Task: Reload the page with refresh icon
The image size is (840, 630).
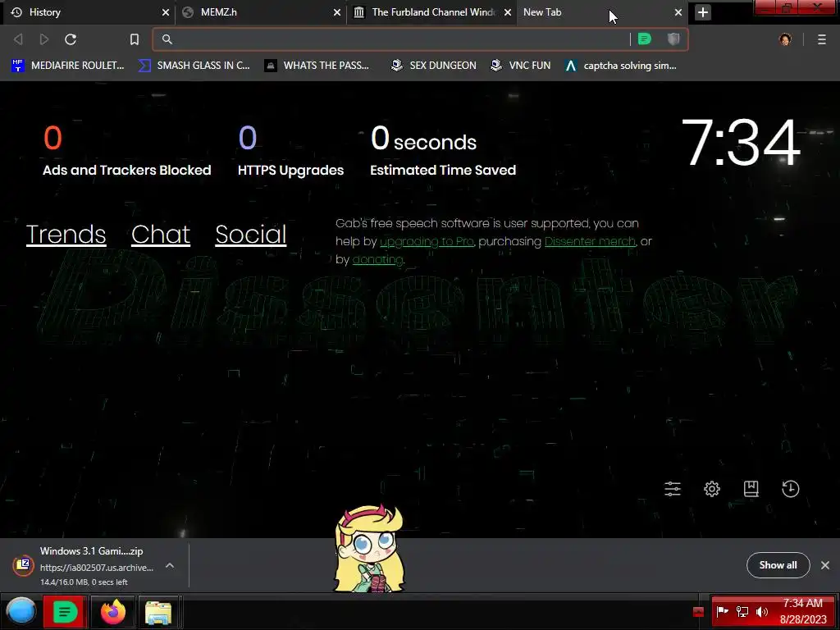Action: pyautogui.click(x=71, y=39)
